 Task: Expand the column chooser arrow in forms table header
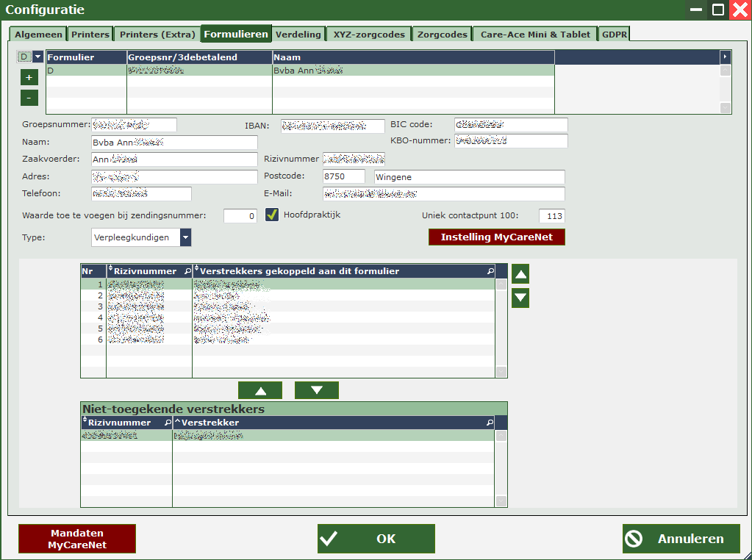(x=726, y=57)
